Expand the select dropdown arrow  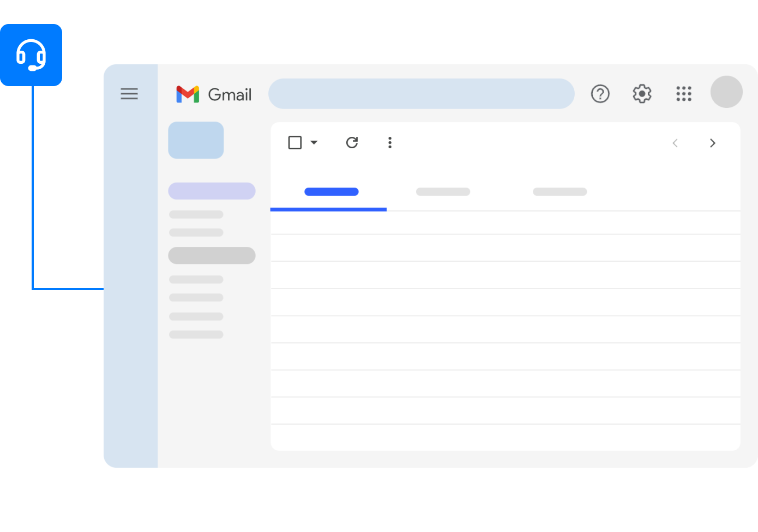[x=314, y=143]
